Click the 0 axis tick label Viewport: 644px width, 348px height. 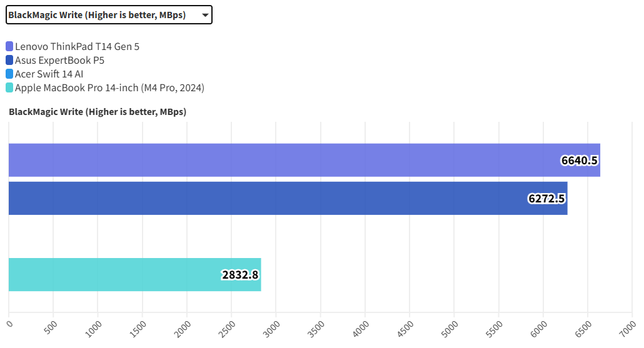pos(9,323)
